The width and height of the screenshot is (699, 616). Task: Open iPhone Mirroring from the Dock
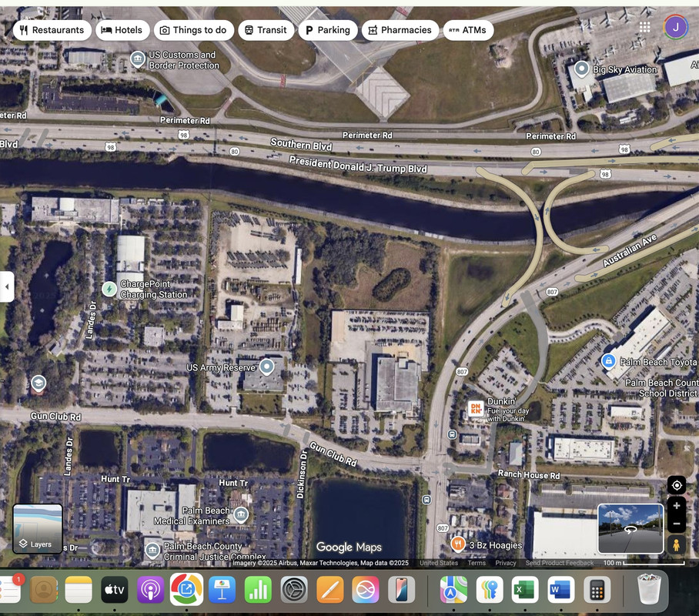point(402,590)
